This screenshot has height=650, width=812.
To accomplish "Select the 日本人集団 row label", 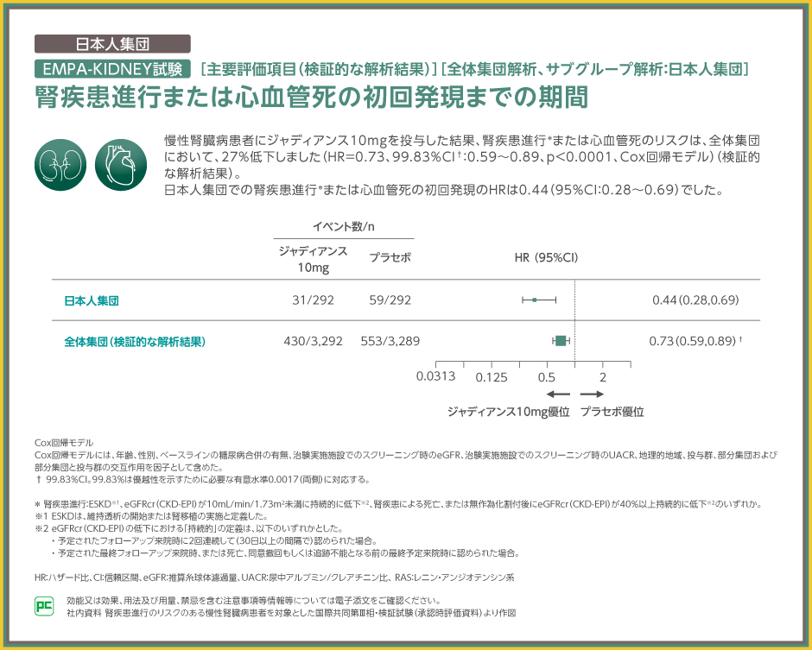I will pos(92,300).
